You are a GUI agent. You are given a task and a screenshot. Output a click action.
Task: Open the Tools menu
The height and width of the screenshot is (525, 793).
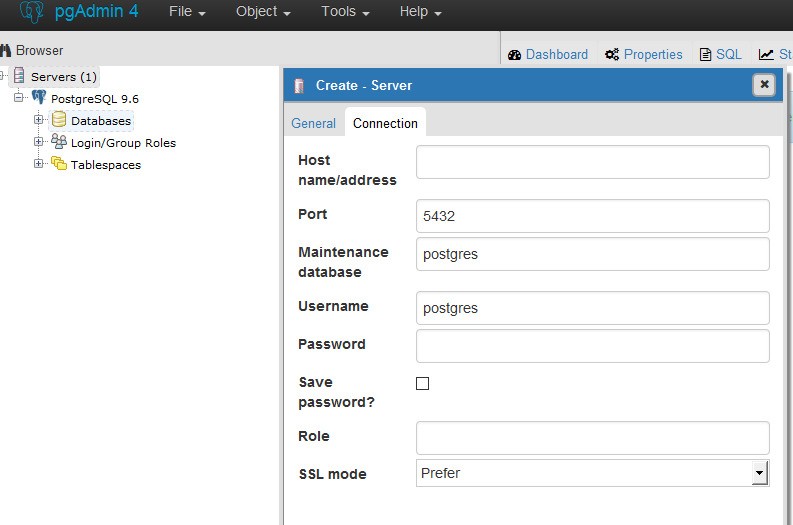345,12
